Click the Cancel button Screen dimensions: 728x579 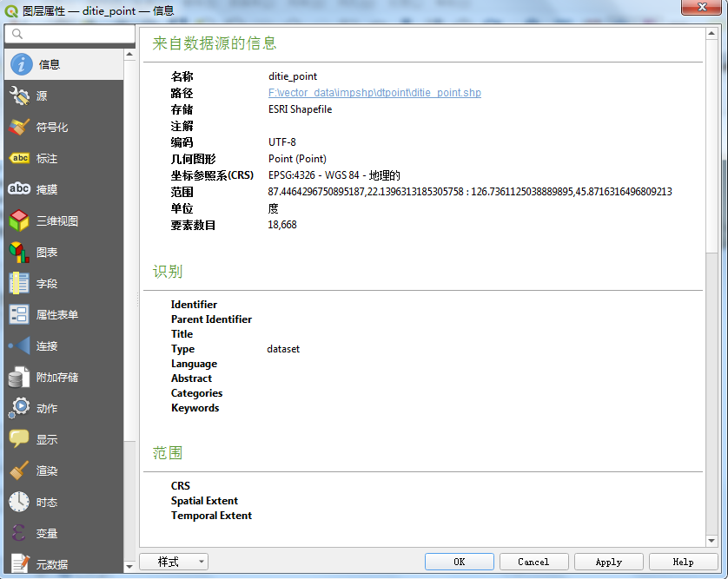(x=534, y=562)
